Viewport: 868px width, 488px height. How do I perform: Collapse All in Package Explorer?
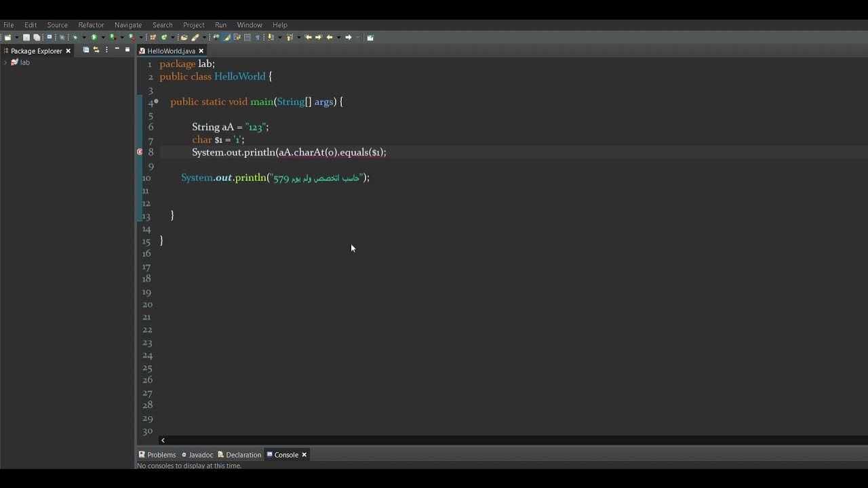click(x=86, y=49)
